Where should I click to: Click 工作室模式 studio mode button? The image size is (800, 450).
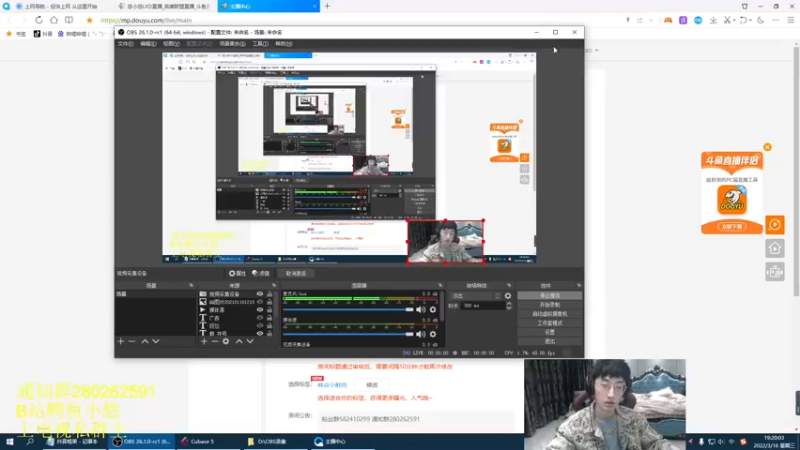click(549, 323)
